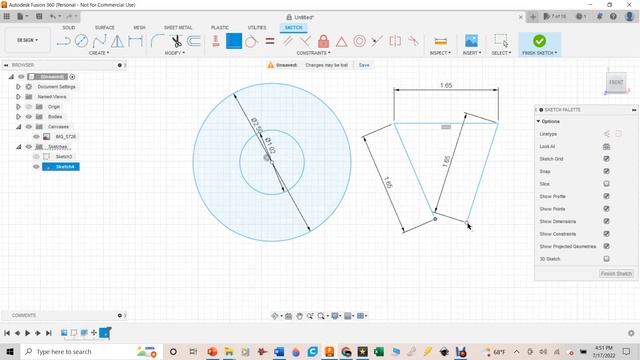Image resolution: width=640 pixels, height=360 pixels.
Task: Expand the Named Views tree node
Action: pyautogui.click(x=18, y=97)
